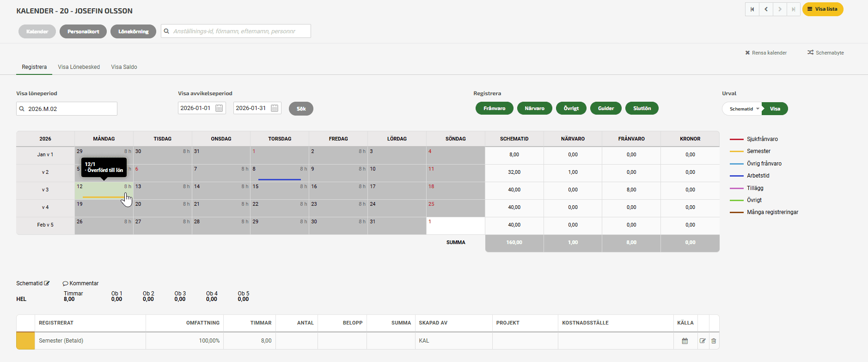868x362 pixels.
Task: Select Thursday 8 January calendar cell
Action: 279,173
